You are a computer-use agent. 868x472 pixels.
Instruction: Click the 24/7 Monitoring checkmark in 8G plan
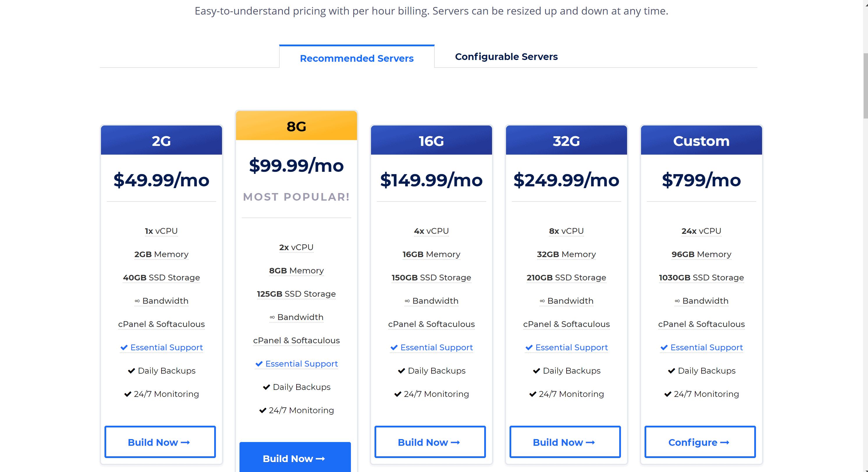pos(263,410)
